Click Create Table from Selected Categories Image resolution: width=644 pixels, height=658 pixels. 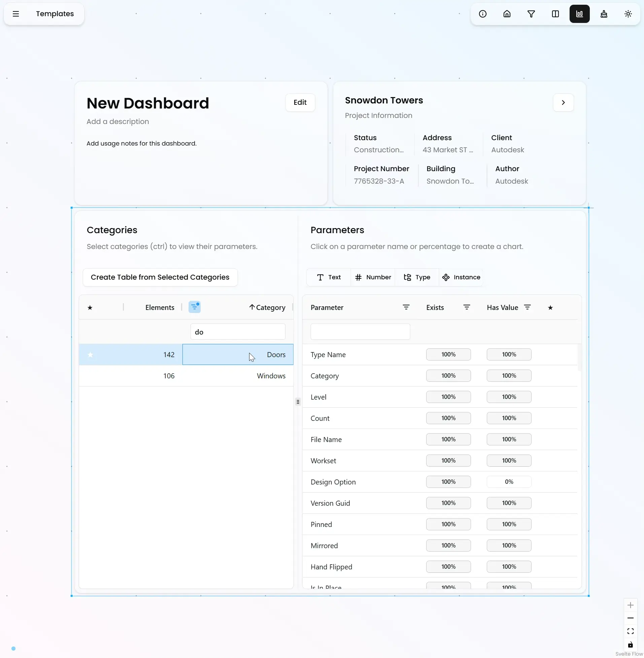pyautogui.click(x=160, y=277)
